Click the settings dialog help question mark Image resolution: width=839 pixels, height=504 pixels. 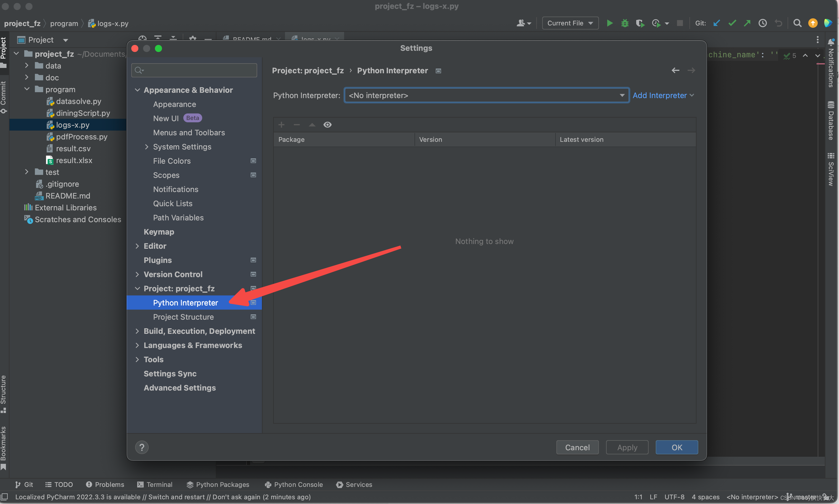pos(142,447)
